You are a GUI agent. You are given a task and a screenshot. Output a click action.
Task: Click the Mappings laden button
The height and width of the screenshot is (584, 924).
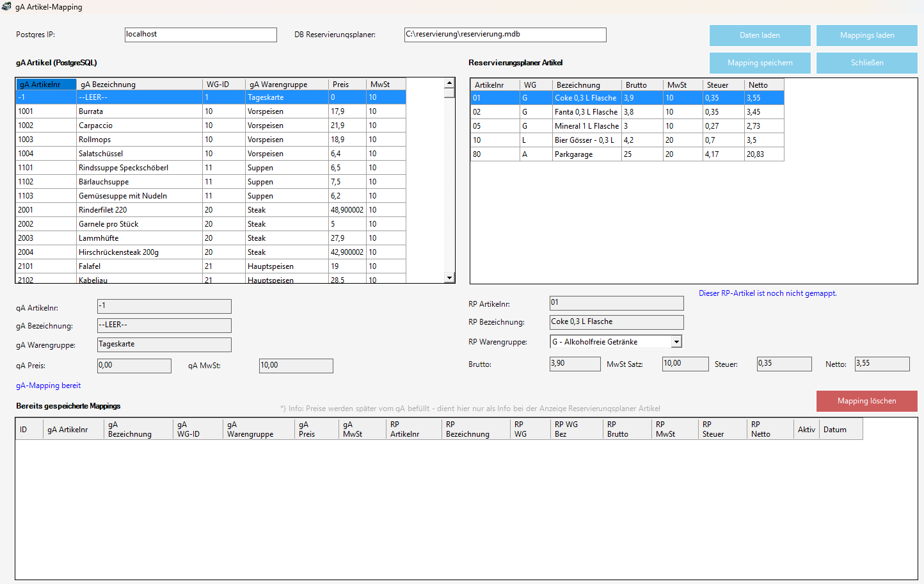point(866,35)
